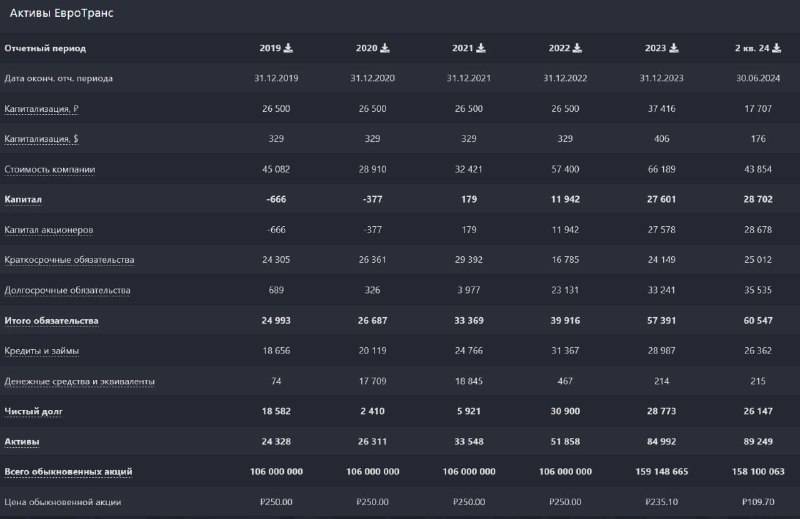Click share price ₽109.70
This screenshot has width=800, height=519.
click(758, 502)
